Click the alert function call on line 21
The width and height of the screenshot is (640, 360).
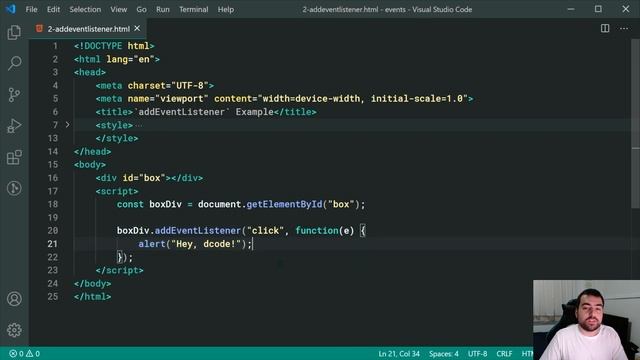point(151,244)
